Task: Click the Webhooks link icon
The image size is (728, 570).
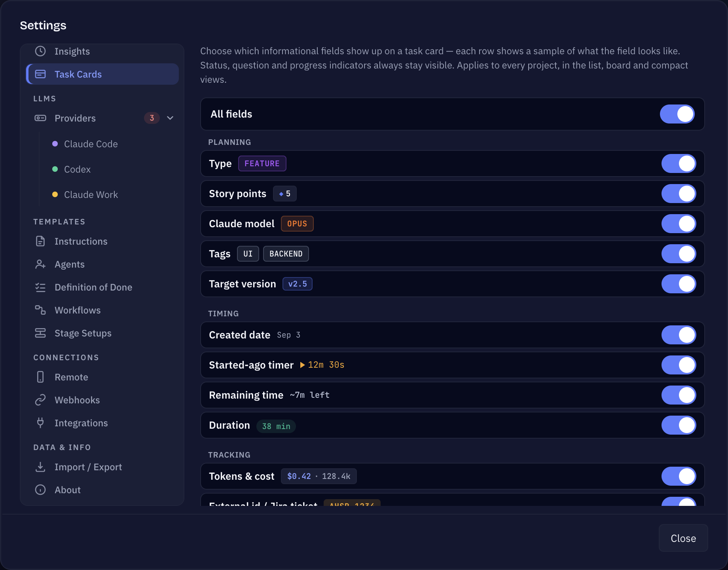Action: pyautogui.click(x=40, y=400)
